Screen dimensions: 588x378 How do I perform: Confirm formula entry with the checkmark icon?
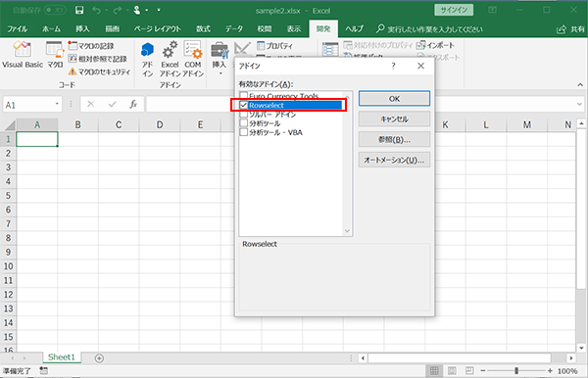coord(112,104)
